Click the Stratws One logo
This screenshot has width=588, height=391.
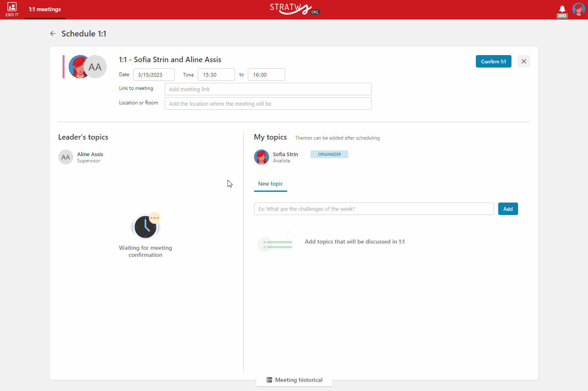coord(295,9)
